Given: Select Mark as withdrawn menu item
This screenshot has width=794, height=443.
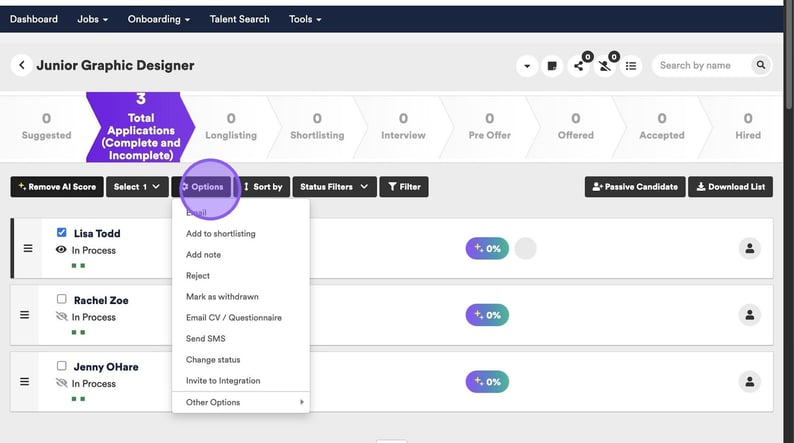Looking at the screenshot, I should 222,296.
